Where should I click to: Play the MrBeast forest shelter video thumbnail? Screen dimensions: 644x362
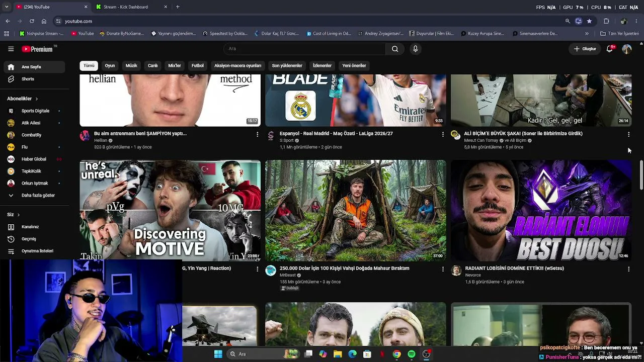[x=355, y=210]
